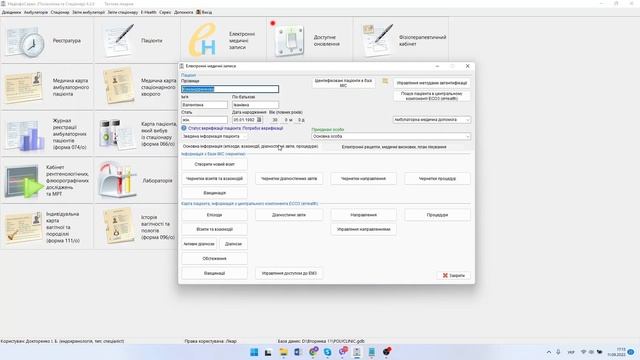Open the Довідники menu
This screenshot has height=360, width=640.
pyautogui.click(x=11, y=12)
